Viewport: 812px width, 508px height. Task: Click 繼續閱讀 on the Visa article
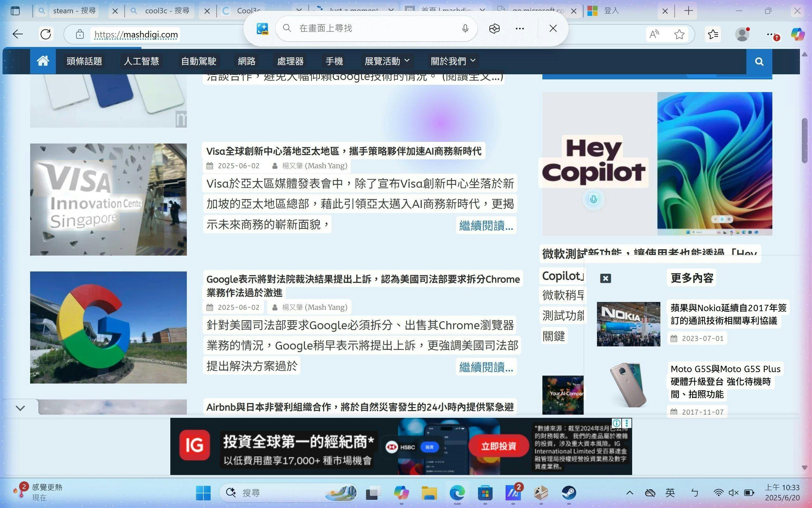coord(486,225)
